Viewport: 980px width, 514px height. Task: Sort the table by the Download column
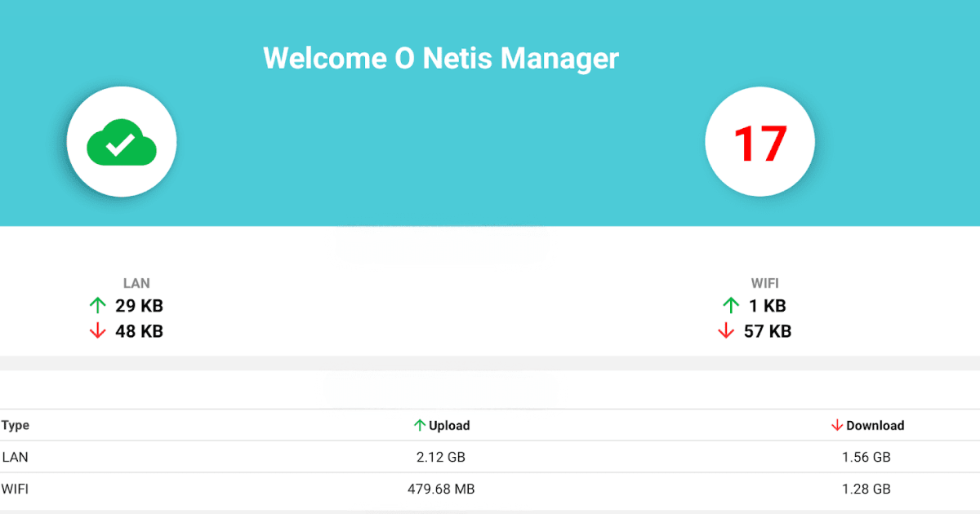pyautogui.click(x=875, y=425)
